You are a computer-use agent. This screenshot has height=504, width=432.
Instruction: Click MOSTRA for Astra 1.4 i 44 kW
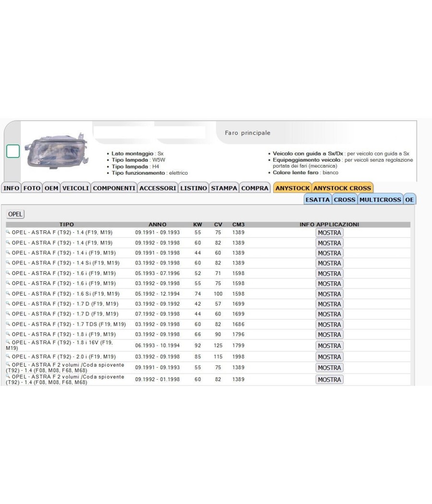329,253
